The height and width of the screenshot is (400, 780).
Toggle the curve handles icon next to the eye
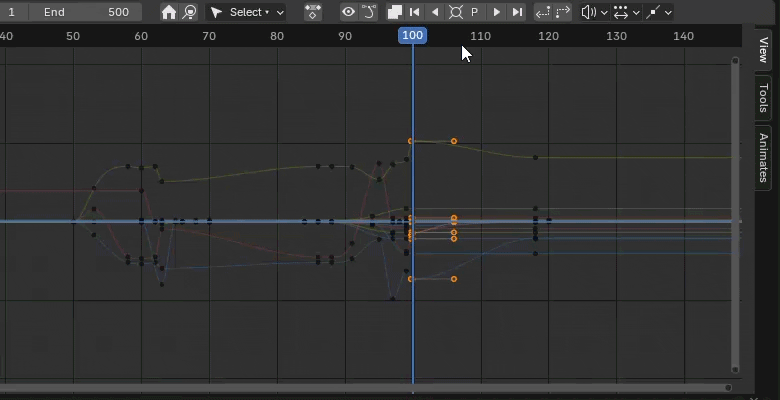click(369, 12)
